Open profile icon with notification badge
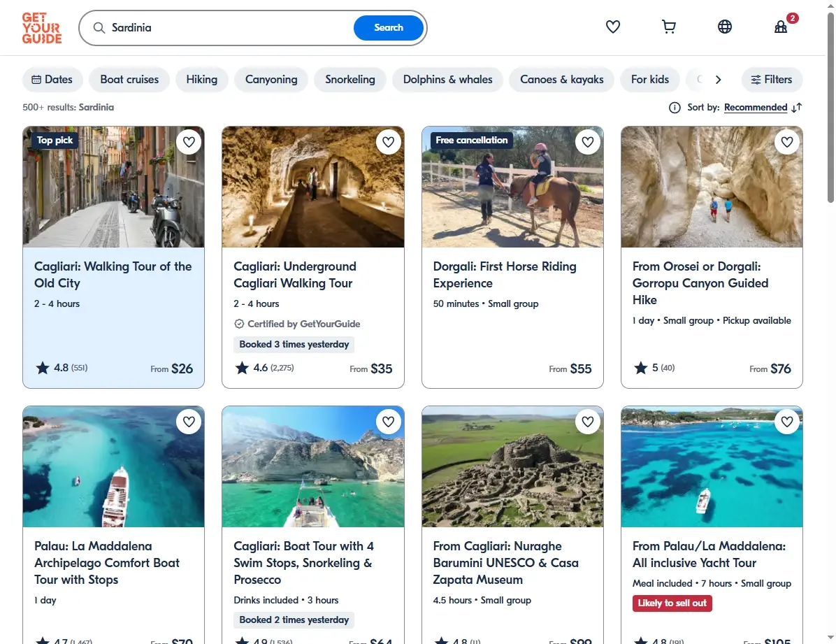This screenshot has height=644, width=836. (x=781, y=27)
